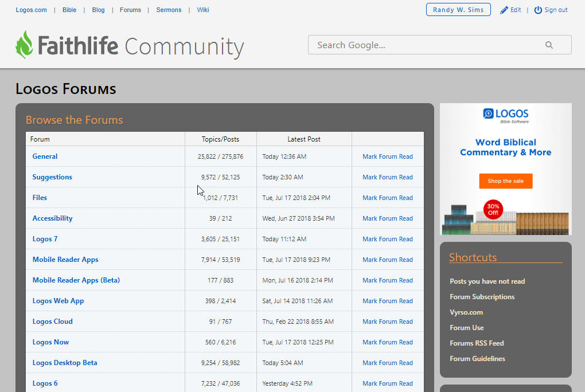The width and height of the screenshot is (585, 392).
Task: Open the Mobile Reader Apps (Beta) forum
Action: [76, 280]
